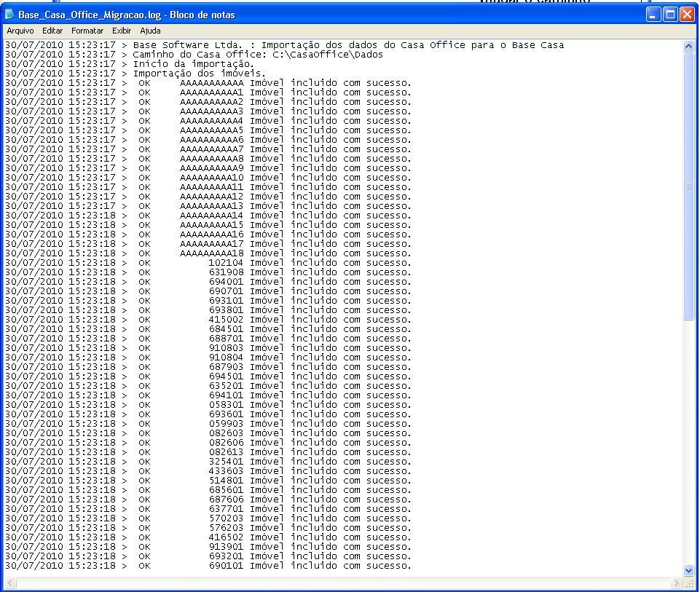The image size is (700, 592).
Task: Click the vertical scrollbar up arrow
Action: point(689,46)
